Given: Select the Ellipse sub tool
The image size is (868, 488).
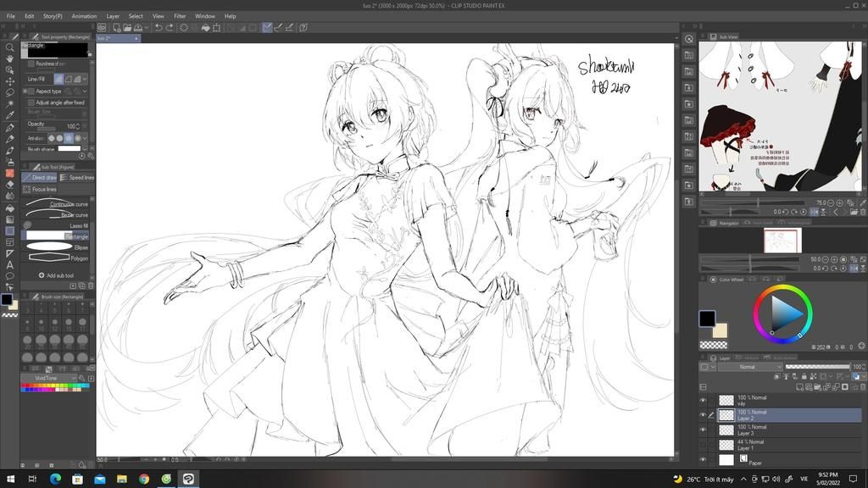Looking at the screenshot, I should [56, 247].
